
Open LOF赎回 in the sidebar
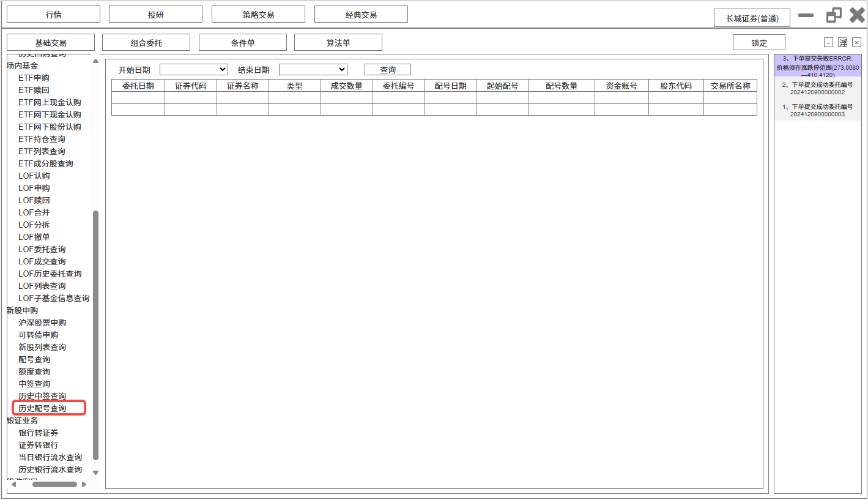pos(34,200)
